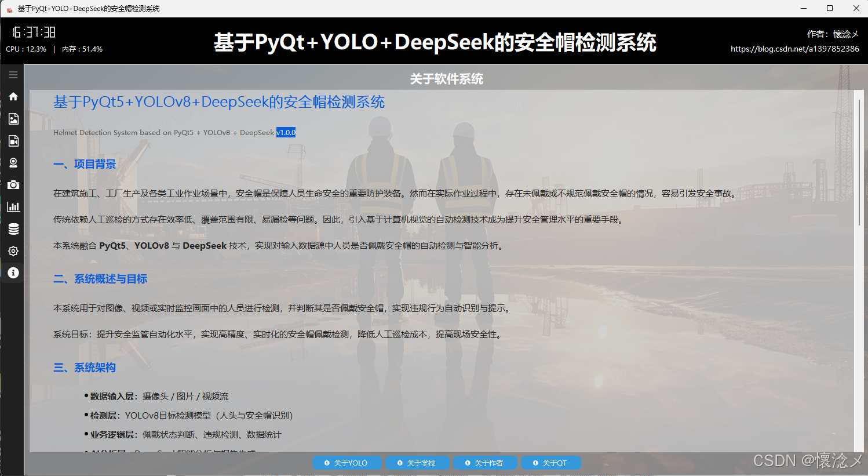Click the 关于学校 button
Image resolution: width=868 pixels, height=476 pixels.
click(x=417, y=463)
